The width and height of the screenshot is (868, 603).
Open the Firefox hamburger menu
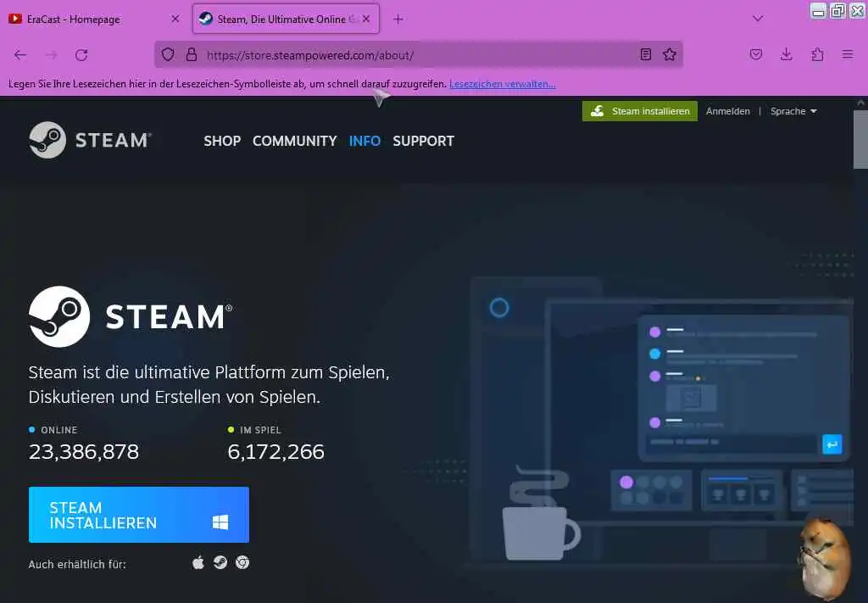[848, 54]
